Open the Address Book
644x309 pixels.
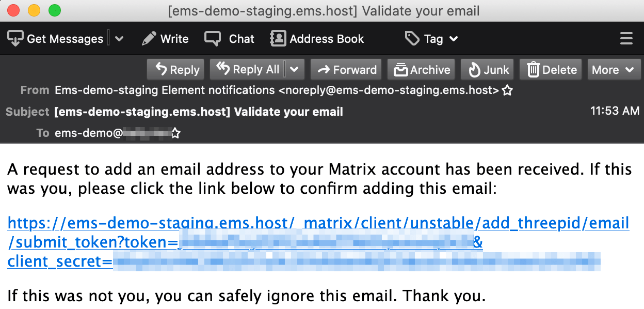[x=317, y=39]
